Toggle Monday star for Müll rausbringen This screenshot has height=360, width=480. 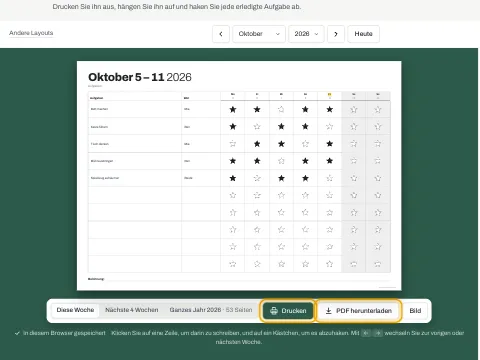pyautogui.click(x=233, y=161)
